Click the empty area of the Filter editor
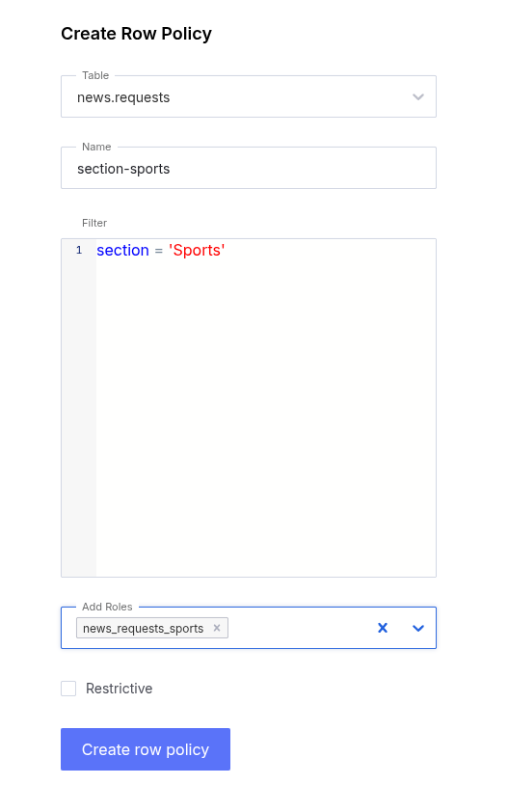This screenshot has height=812, width=508. pyautogui.click(x=266, y=415)
